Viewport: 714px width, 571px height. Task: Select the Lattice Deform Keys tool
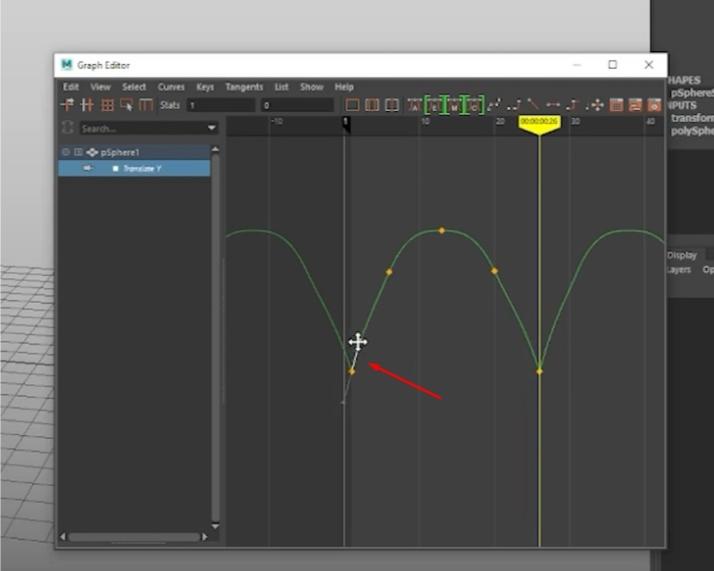pos(107,105)
